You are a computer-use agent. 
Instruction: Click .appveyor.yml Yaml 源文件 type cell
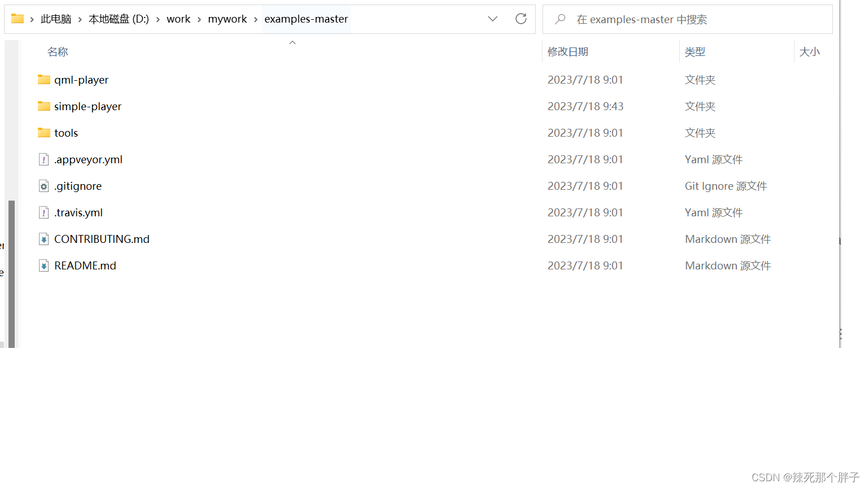pyautogui.click(x=714, y=160)
